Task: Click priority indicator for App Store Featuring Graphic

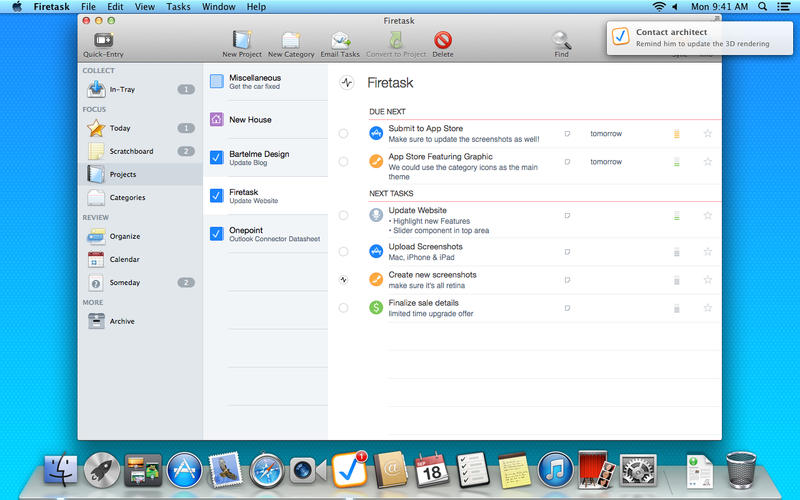Action: [x=677, y=161]
